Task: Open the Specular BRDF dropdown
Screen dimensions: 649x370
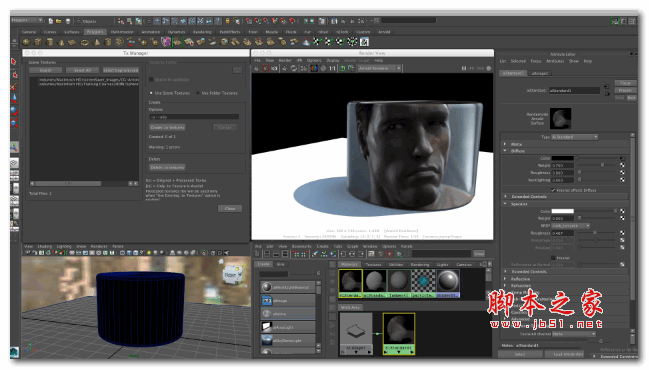Action: (x=570, y=226)
